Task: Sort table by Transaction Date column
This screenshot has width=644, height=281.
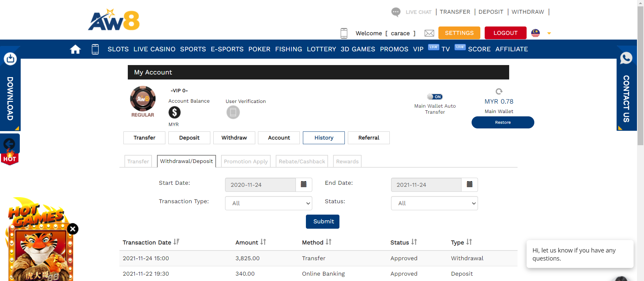Action: point(176,242)
